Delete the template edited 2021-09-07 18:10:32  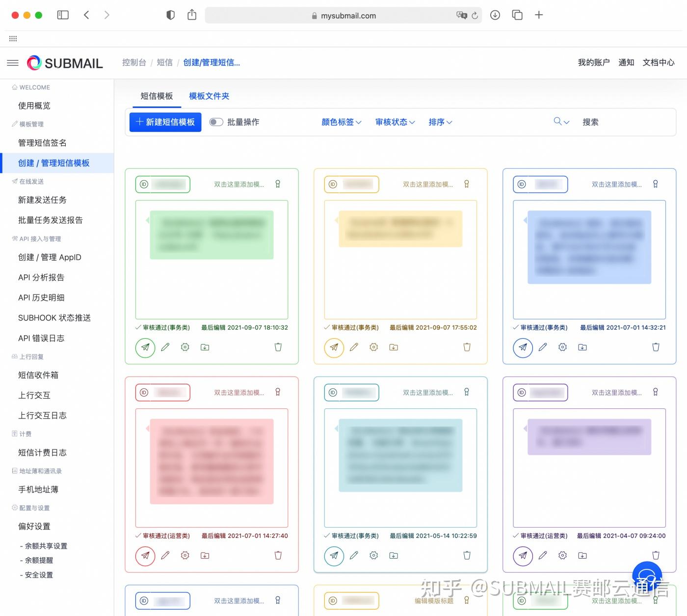tap(278, 347)
